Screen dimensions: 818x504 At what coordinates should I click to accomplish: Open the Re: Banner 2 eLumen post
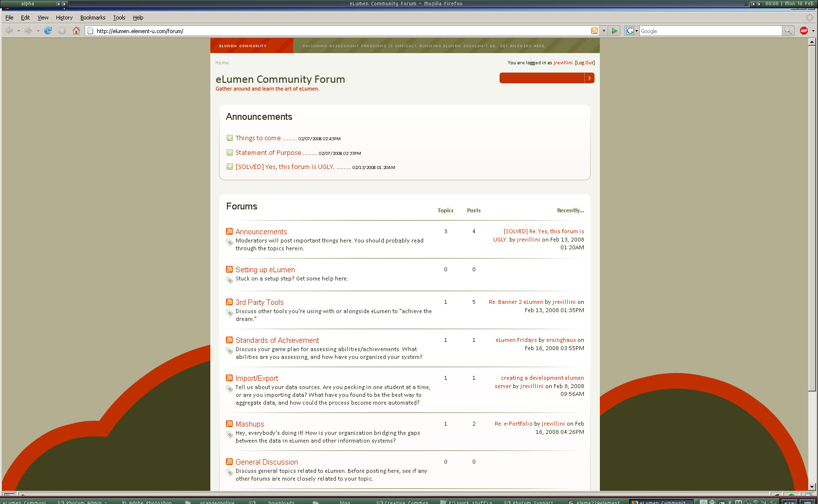coord(516,302)
